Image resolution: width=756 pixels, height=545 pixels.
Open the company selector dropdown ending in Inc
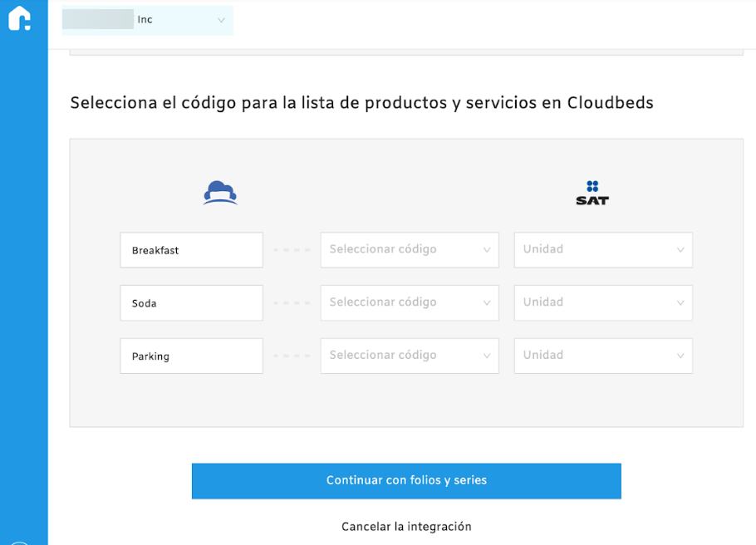[148, 20]
